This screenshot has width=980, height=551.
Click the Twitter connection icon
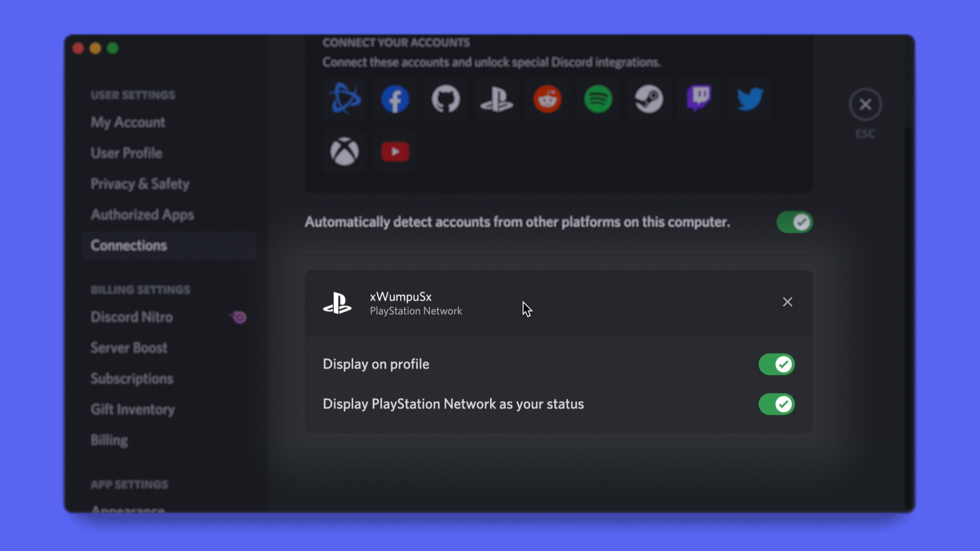click(x=749, y=99)
